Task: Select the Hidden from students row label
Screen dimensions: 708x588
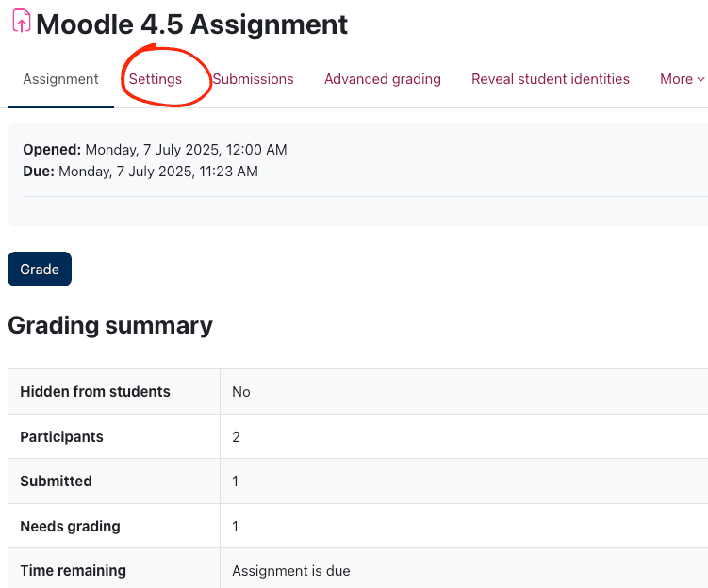Action: (95, 391)
